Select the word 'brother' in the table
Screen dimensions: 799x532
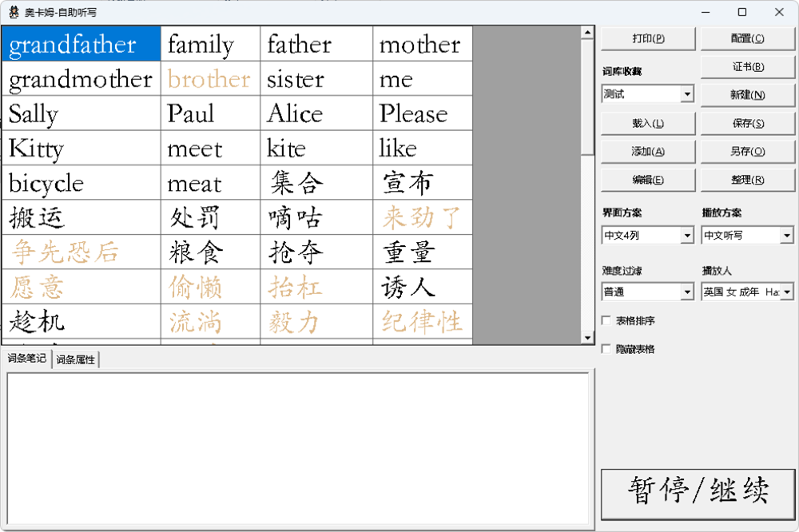coord(209,79)
